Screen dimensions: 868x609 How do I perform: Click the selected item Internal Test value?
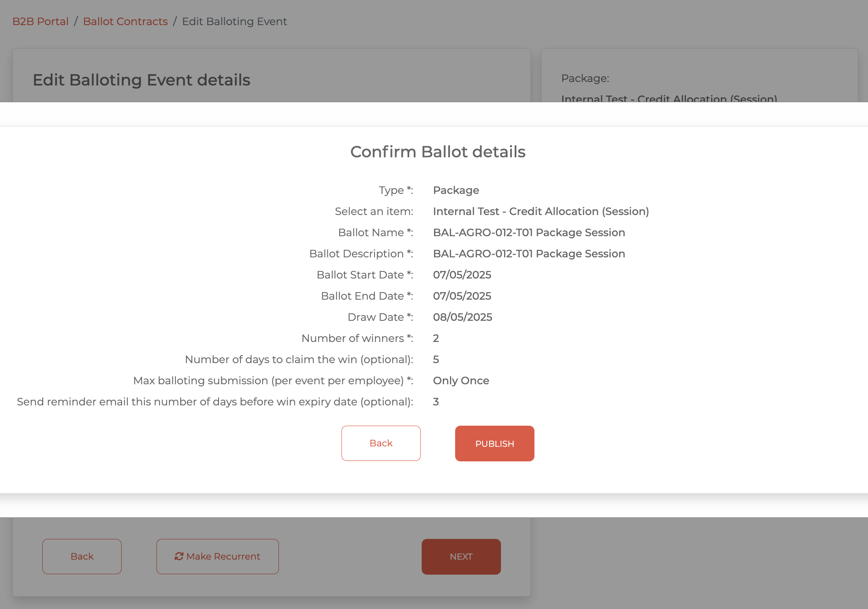[x=541, y=212]
